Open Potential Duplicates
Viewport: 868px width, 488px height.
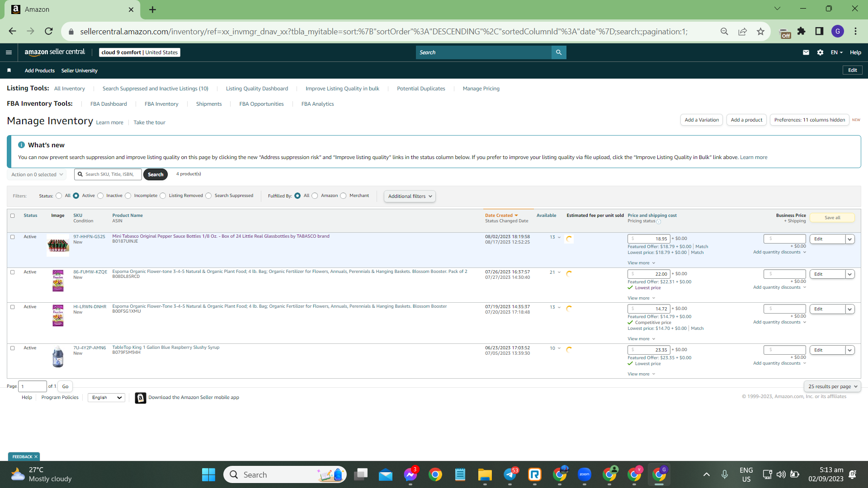point(421,89)
